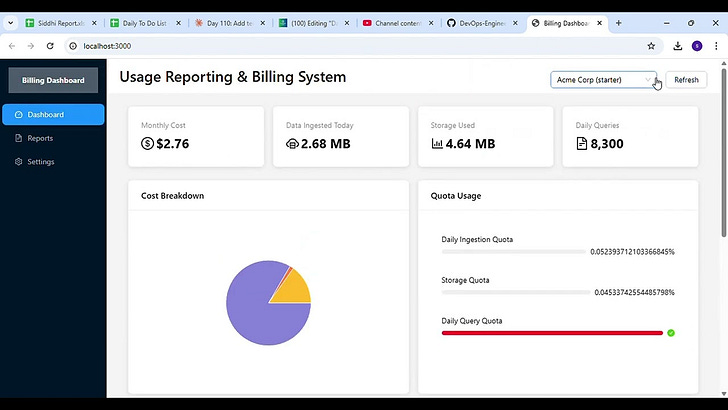Click the Dashboard gauge icon in sidebar

tap(19, 115)
